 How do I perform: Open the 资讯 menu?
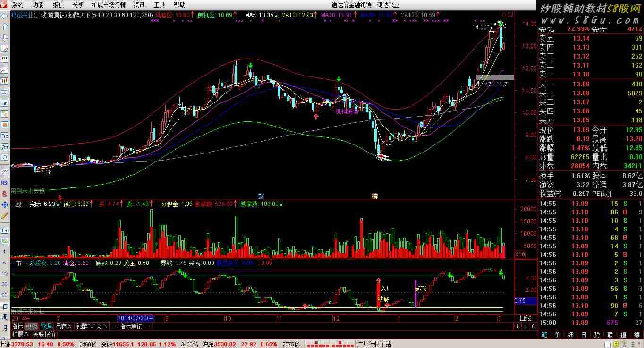tap(139, 5)
